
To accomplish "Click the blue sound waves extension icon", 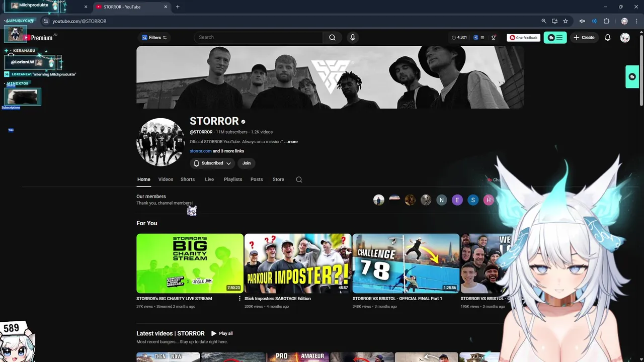I will (594, 21).
